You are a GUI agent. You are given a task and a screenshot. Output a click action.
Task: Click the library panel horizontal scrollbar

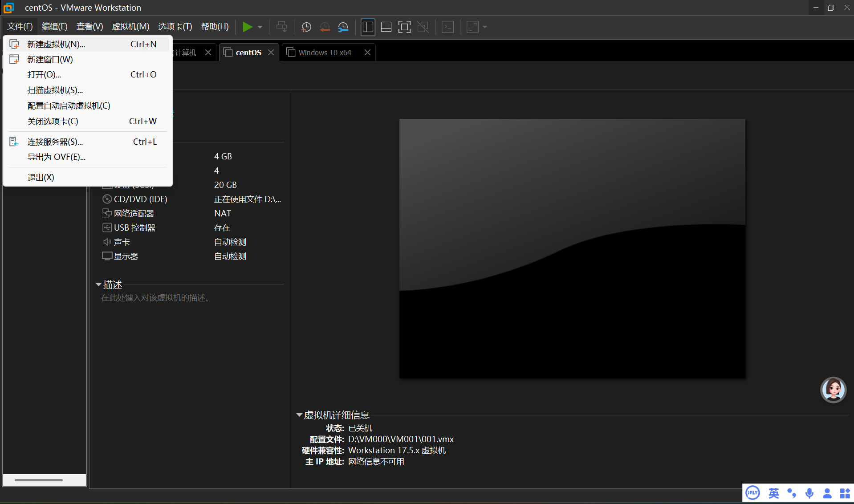tap(39, 480)
